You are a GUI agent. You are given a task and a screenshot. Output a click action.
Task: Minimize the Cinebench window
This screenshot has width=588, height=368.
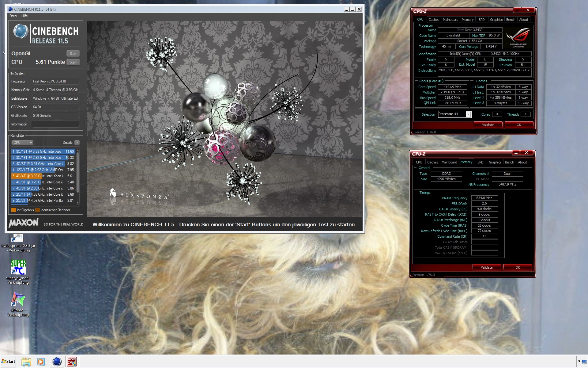click(346, 10)
